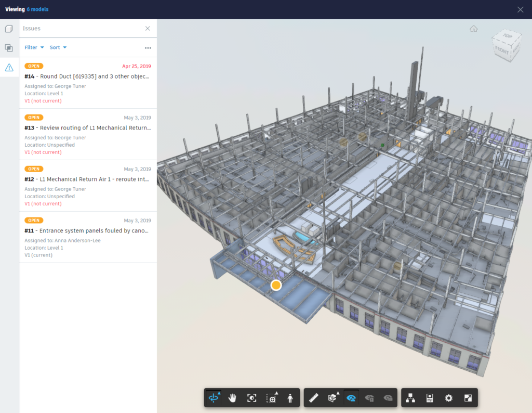Open the Model Browser tree icon

(x=410, y=398)
